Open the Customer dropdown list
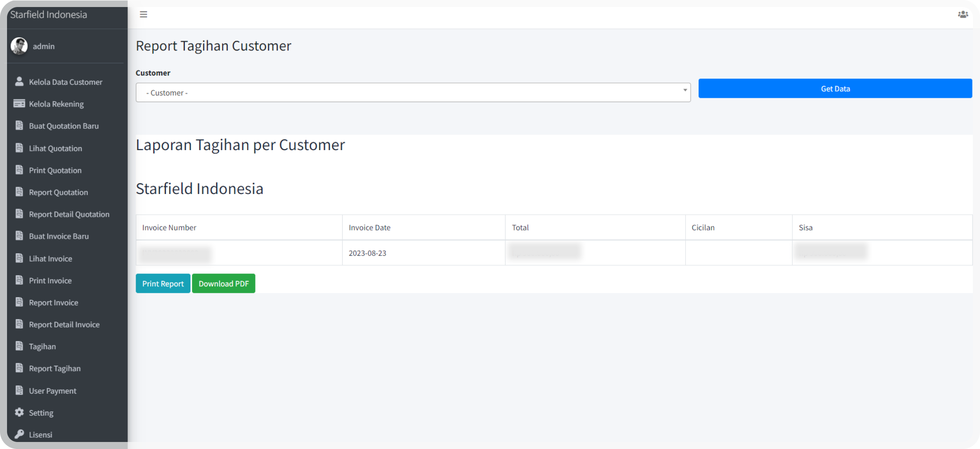Screen dimensions: 980x449 413,93
